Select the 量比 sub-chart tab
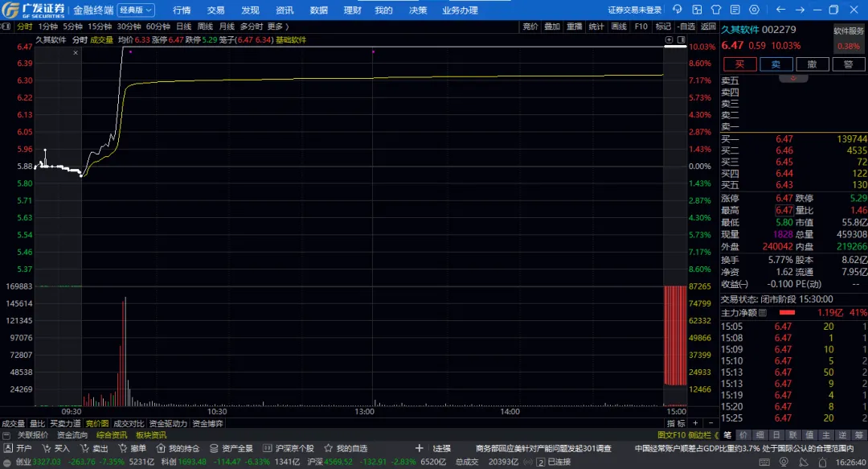The image size is (868, 469). pyautogui.click(x=37, y=423)
